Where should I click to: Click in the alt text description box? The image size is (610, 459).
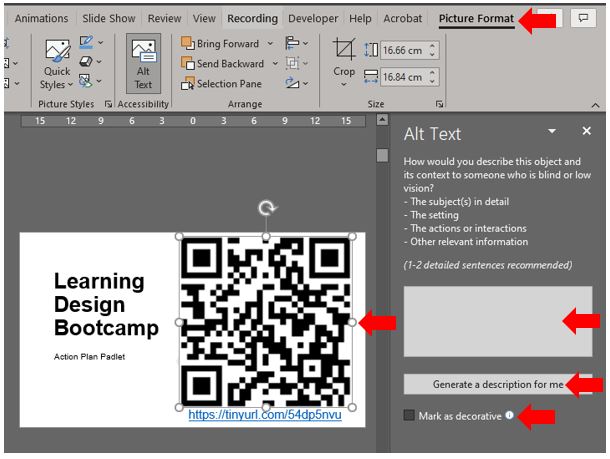[498, 321]
